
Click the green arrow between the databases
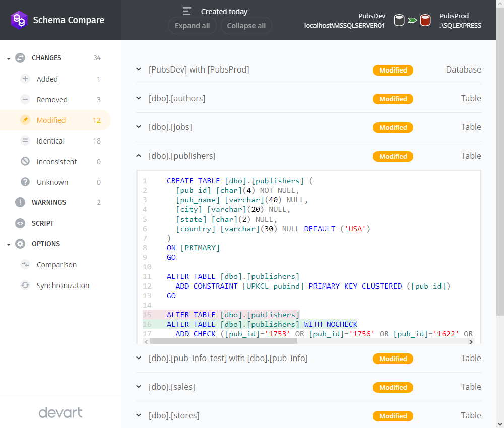coord(412,20)
